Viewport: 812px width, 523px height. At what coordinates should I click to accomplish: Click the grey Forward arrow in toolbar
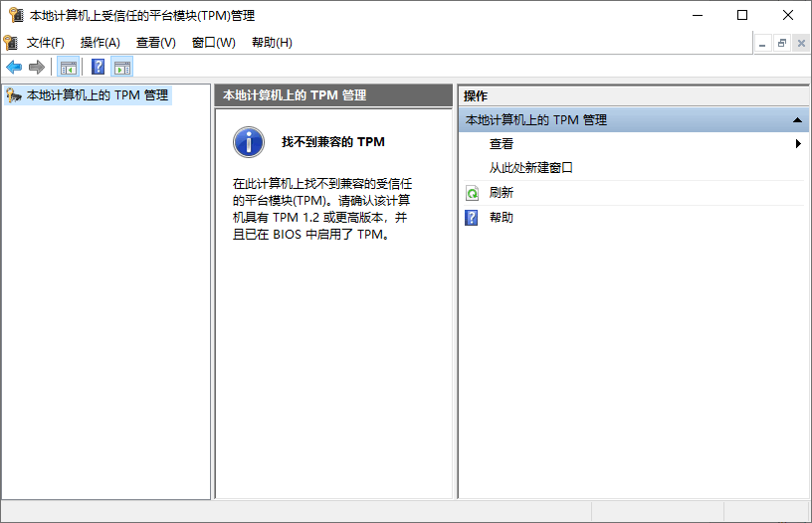37,67
